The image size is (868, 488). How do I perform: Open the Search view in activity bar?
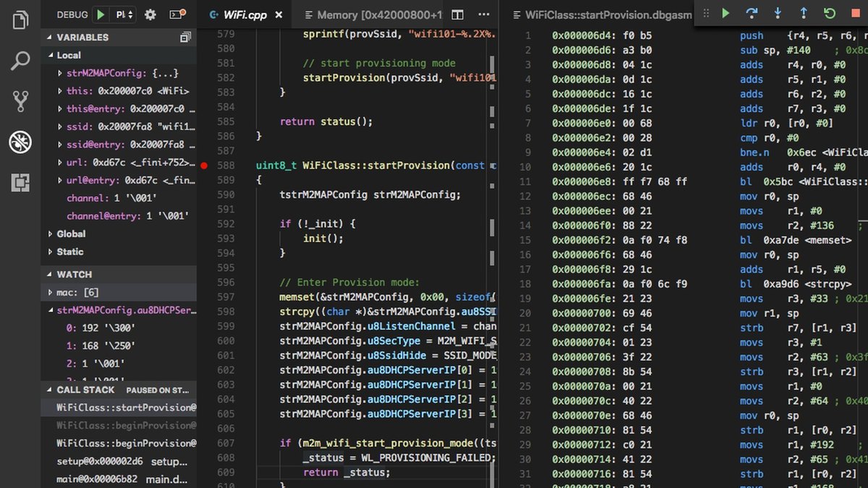(x=20, y=61)
